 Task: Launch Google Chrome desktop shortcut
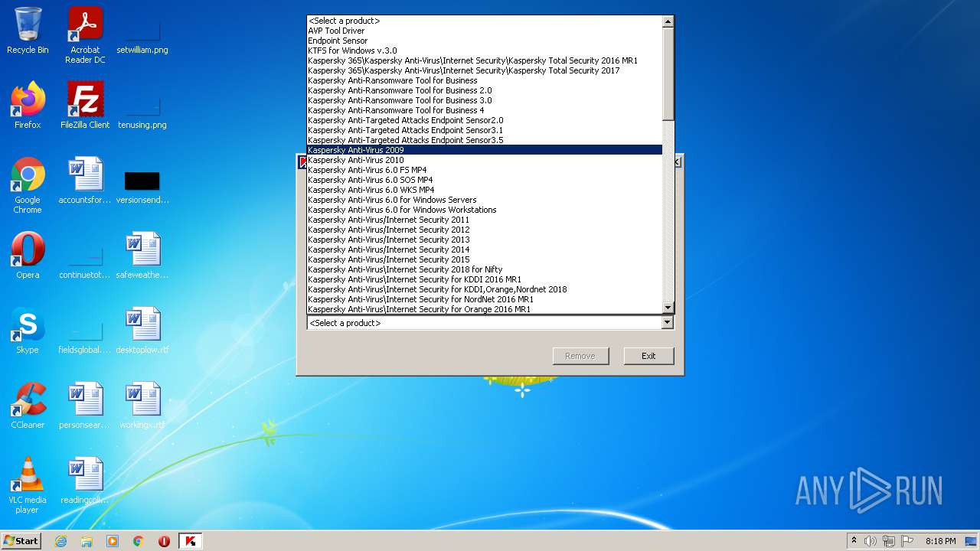(28, 185)
